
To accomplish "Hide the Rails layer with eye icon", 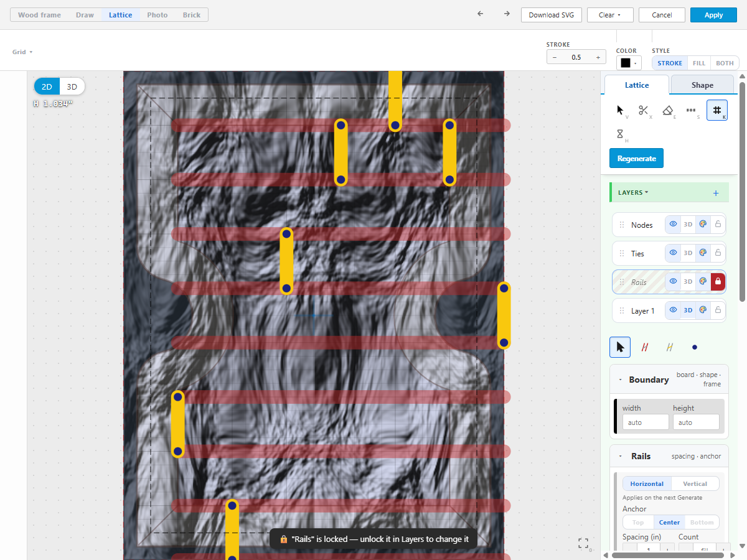I will pos(673,282).
